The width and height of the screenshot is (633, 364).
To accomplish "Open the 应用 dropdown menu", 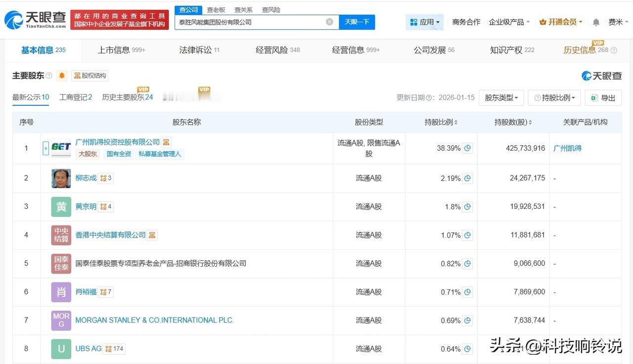I will [x=425, y=22].
